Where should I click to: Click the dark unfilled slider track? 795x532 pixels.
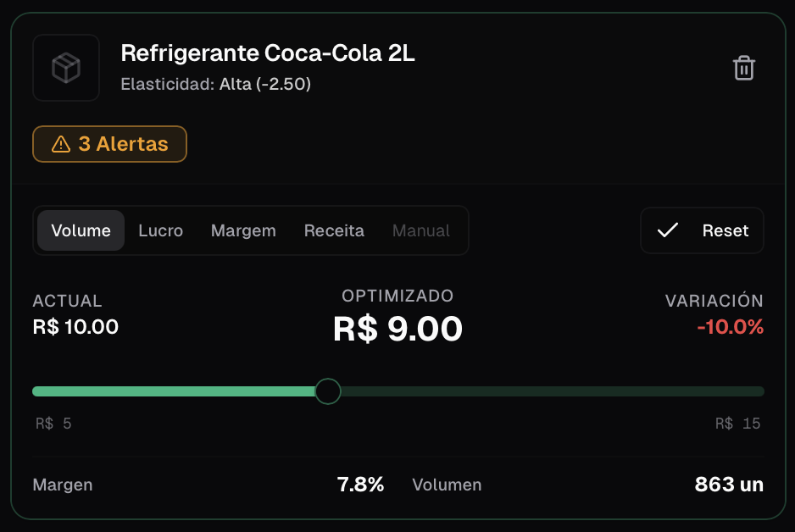coord(551,391)
